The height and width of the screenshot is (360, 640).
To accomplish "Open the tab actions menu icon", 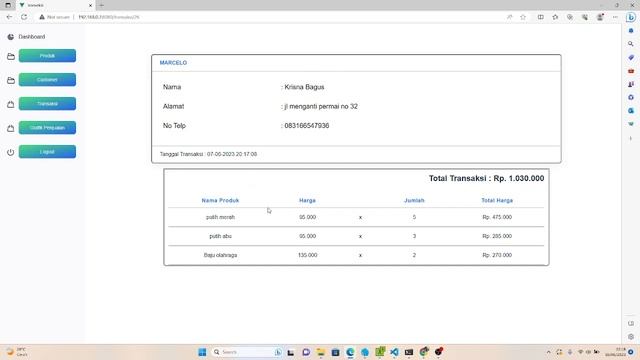I will coord(8,5).
